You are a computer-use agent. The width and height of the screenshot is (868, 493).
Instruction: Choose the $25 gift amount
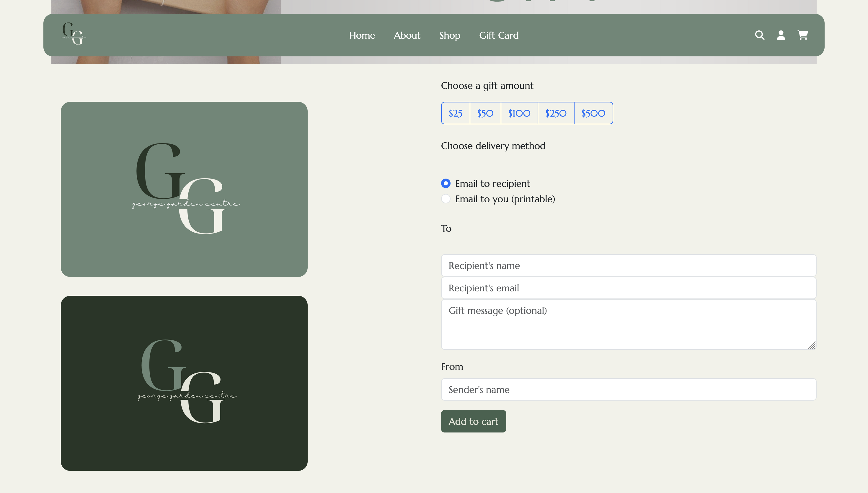455,113
